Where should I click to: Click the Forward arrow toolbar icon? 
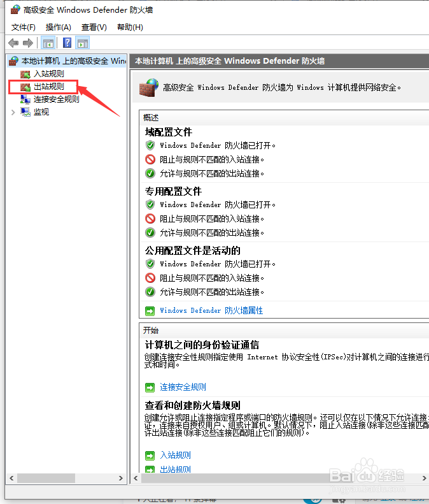tap(28, 43)
